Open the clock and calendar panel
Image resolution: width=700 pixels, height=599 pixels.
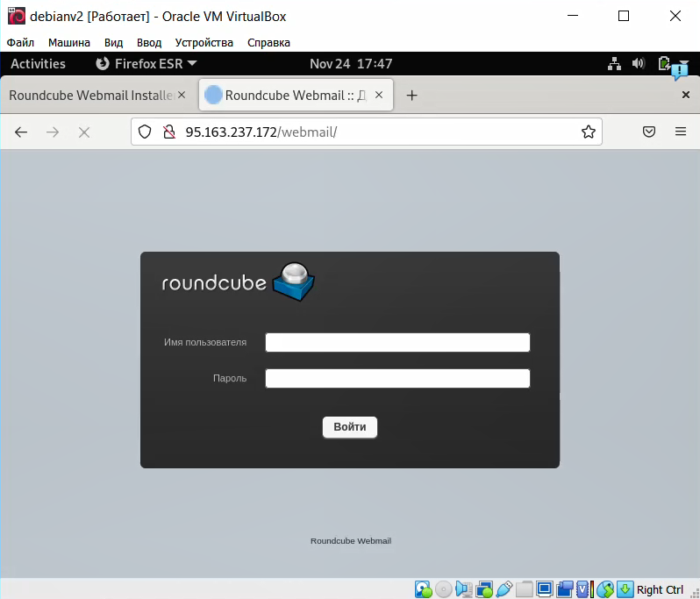[x=351, y=64]
